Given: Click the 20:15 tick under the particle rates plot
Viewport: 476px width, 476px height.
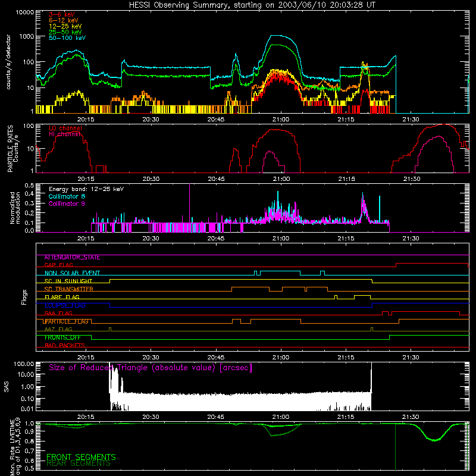Looking at the screenshot, I should click(x=86, y=179).
